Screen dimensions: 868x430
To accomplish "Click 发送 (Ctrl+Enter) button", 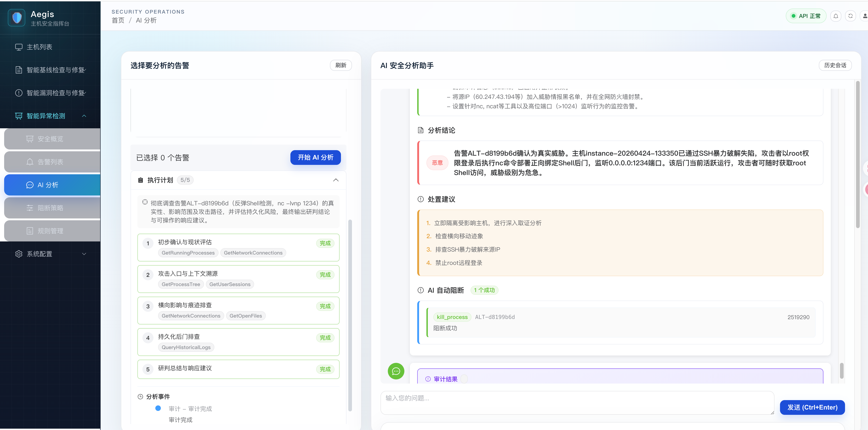I will point(812,407).
